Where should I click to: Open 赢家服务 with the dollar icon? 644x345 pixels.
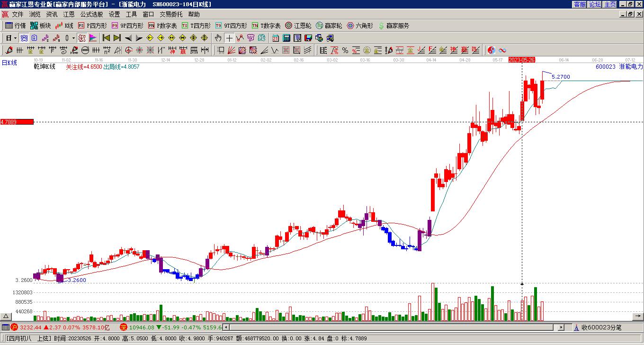click(394, 26)
